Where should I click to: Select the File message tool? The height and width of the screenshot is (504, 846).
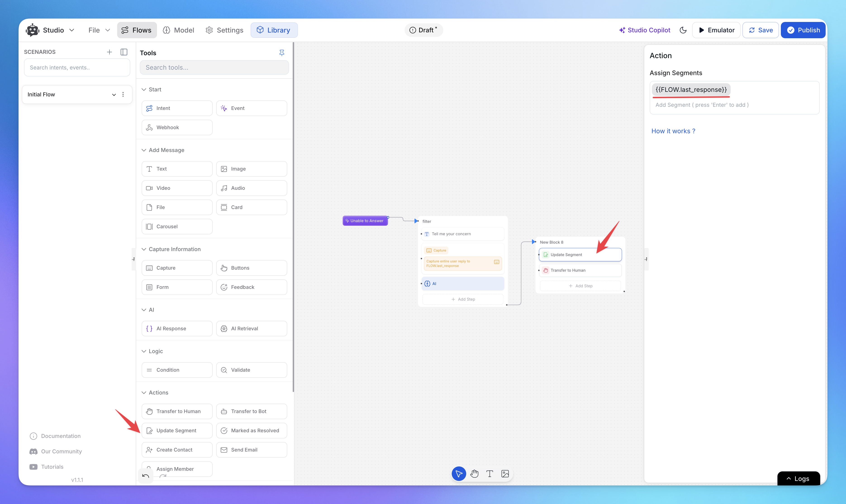(x=177, y=207)
